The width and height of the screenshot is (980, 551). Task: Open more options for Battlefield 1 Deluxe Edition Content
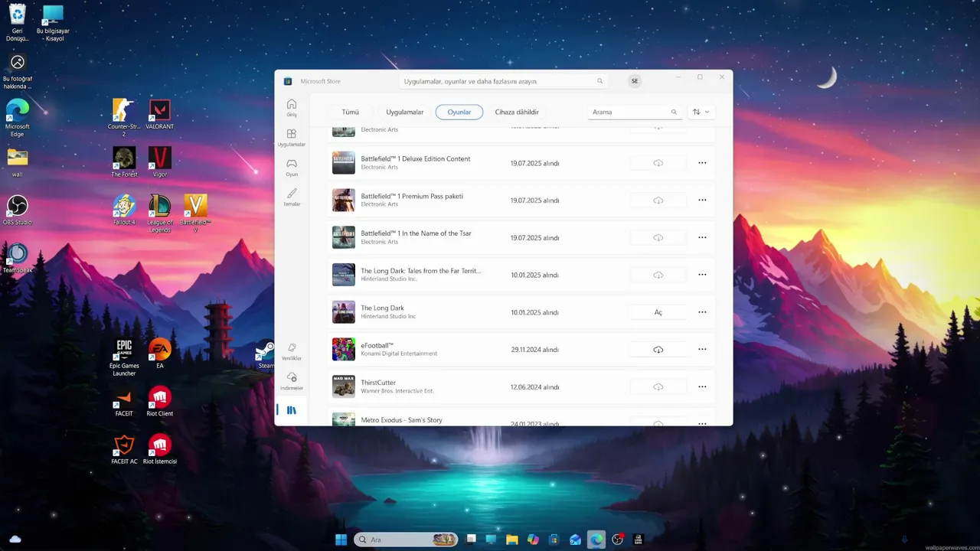pos(702,163)
